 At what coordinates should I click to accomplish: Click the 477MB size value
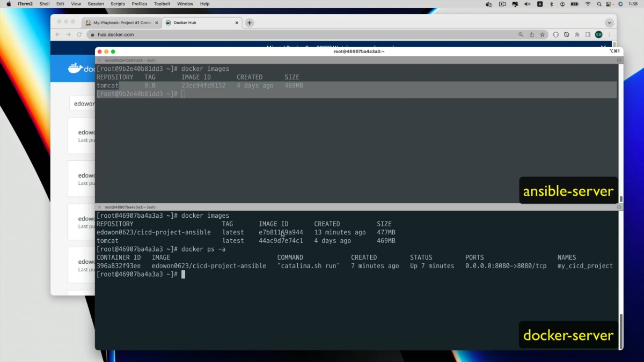point(386,232)
